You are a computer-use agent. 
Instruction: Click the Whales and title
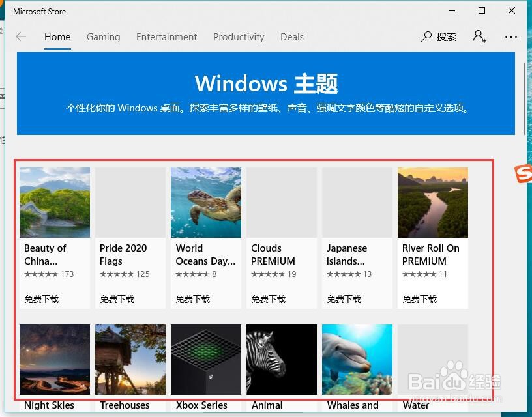(353, 405)
